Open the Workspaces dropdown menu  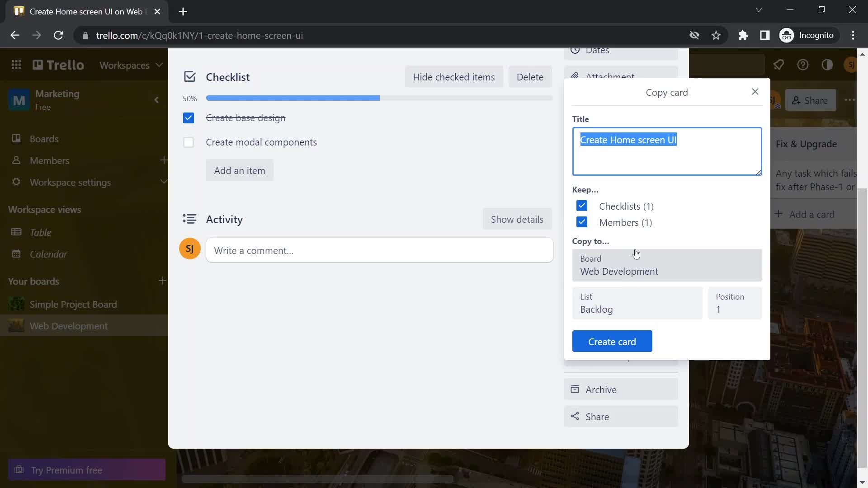(x=131, y=65)
